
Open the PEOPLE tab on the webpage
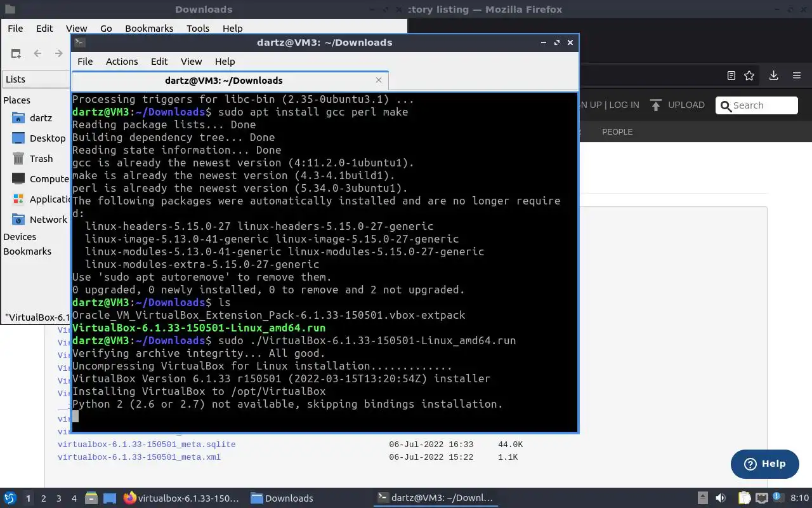pos(617,132)
